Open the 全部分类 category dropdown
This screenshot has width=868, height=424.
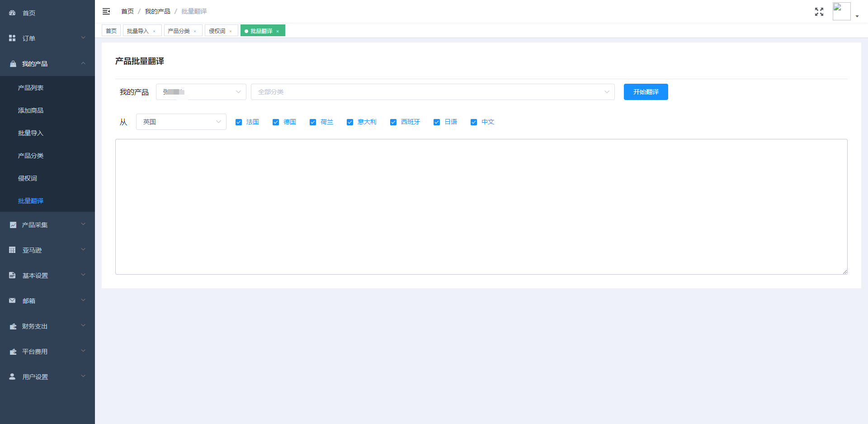(432, 92)
